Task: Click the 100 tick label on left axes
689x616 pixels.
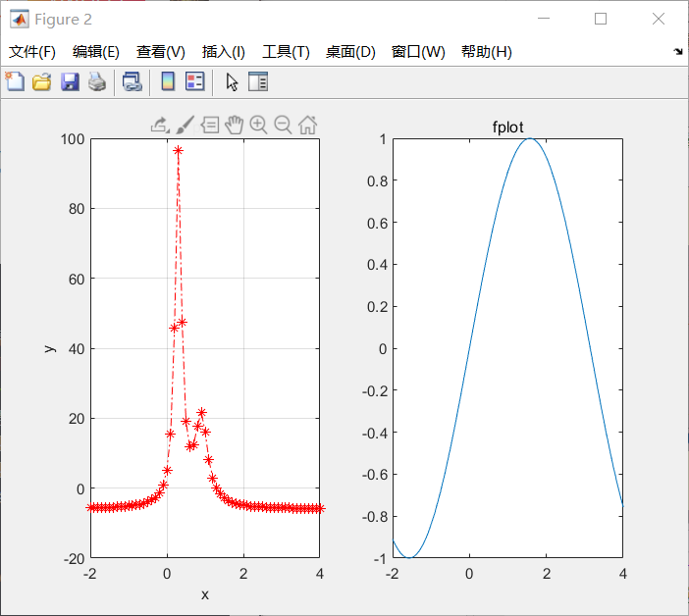Action: click(x=73, y=139)
